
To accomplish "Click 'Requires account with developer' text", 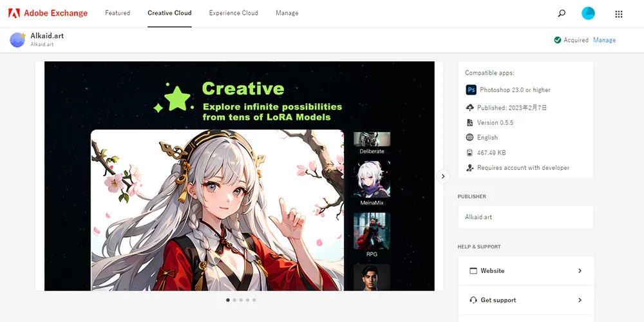I will [523, 167].
